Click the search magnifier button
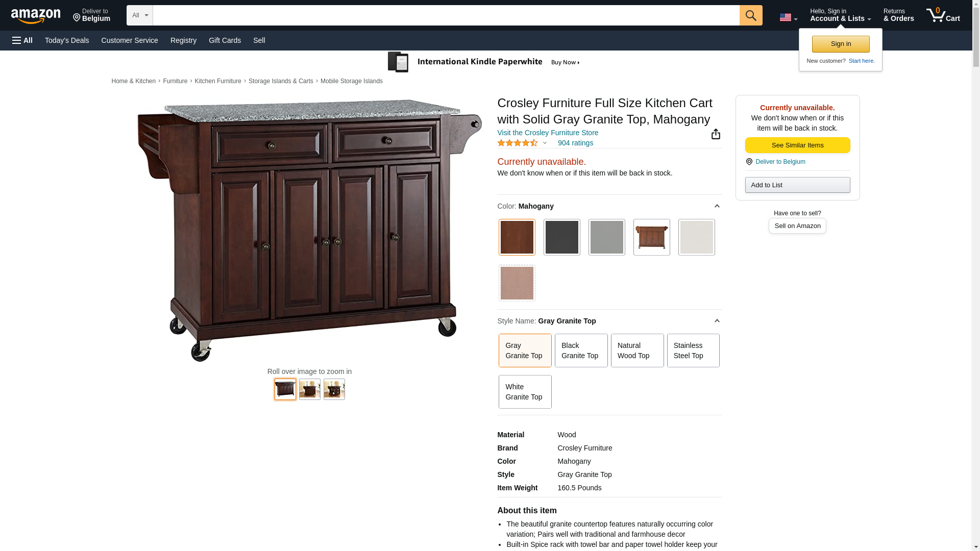The width and height of the screenshot is (980, 551). pos(751,15)
